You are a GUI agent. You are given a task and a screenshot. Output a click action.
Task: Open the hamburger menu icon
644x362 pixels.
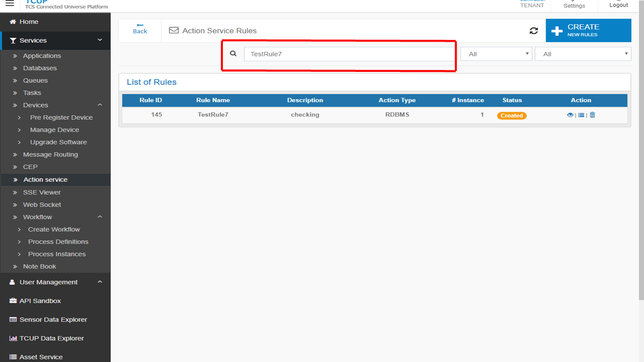(x=10, y=4)
